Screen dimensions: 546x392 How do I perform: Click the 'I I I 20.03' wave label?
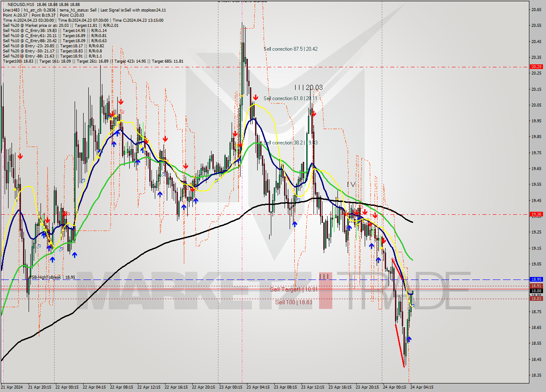coord(308,87)
